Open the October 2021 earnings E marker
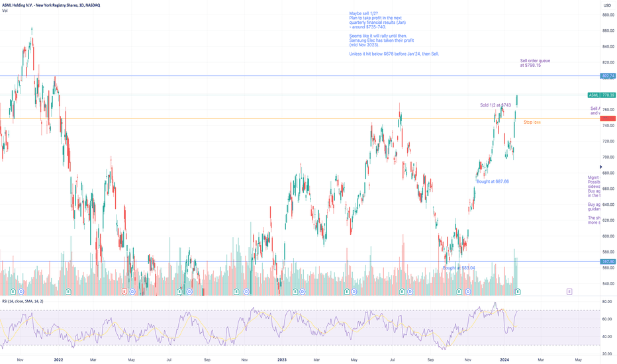 click(x=13, y=292)
